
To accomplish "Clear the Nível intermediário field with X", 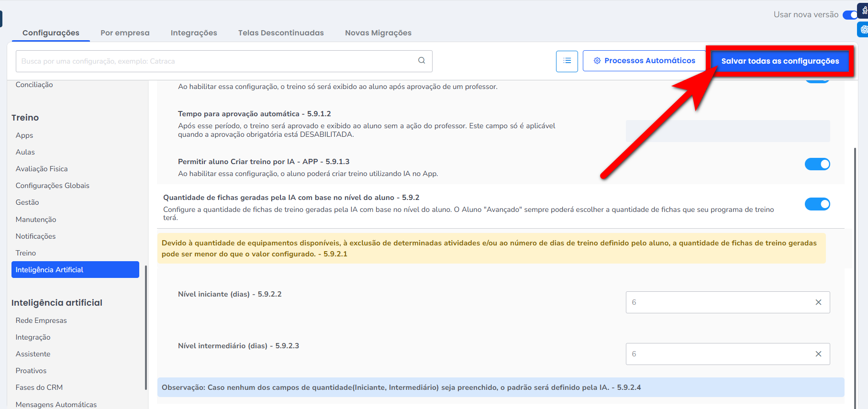I will click(818, 354).
